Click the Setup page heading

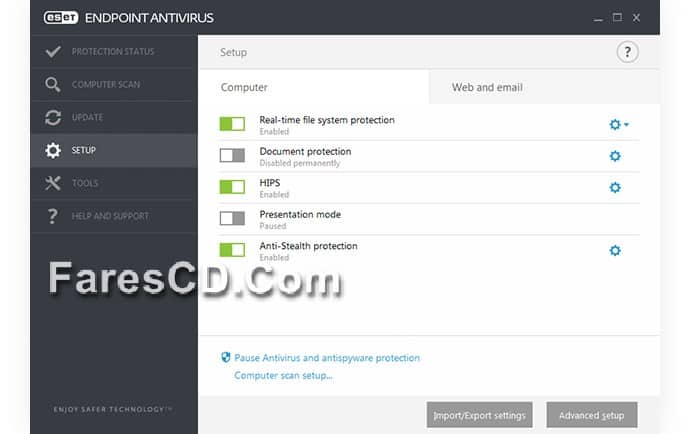(x=233, y=52)
